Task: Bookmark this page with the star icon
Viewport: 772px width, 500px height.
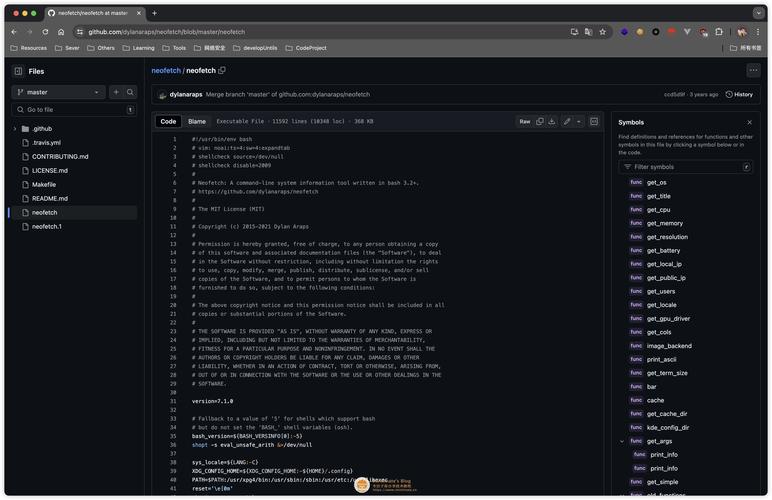Action: pyautogui.click(x=602, y=32)
